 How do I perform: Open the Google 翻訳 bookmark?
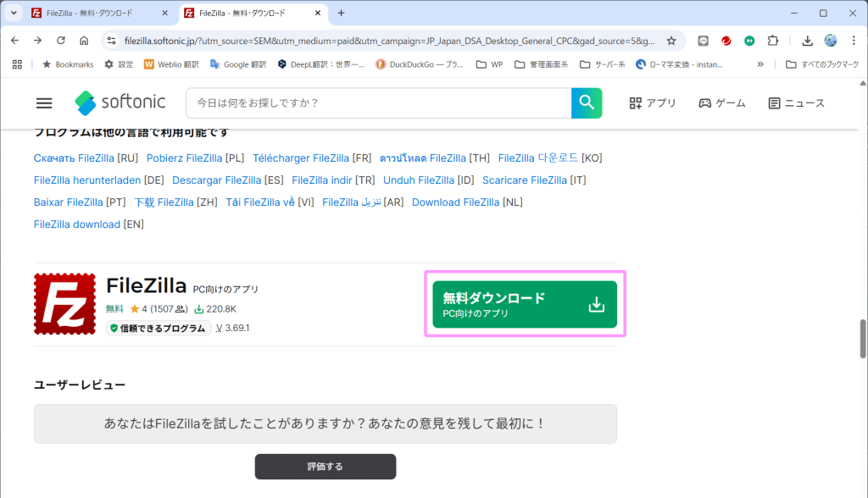tap(238, 64)
